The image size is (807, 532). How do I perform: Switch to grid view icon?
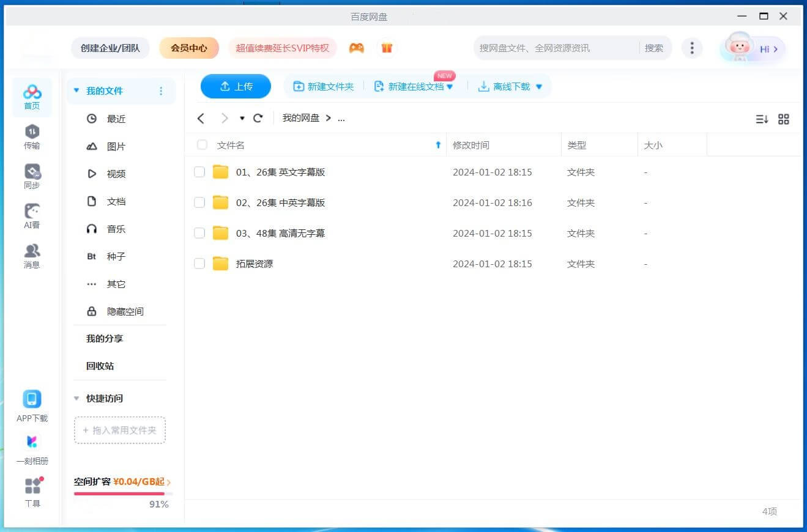point(783,119)
